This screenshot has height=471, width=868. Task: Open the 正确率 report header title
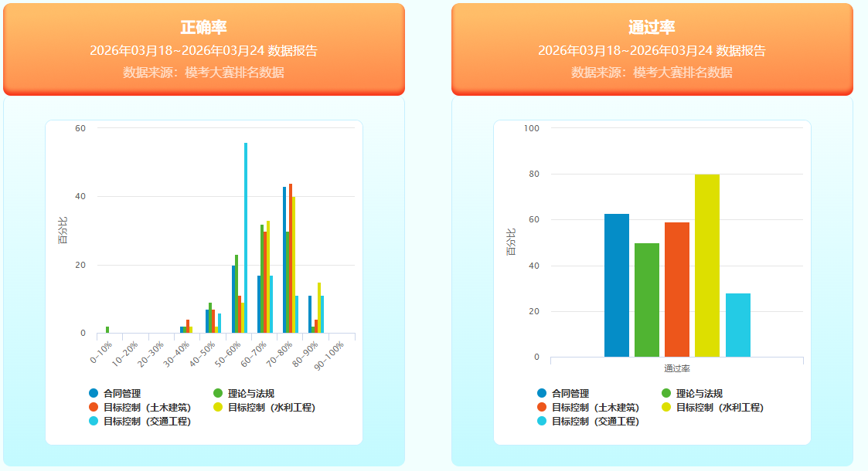[203, 28]
